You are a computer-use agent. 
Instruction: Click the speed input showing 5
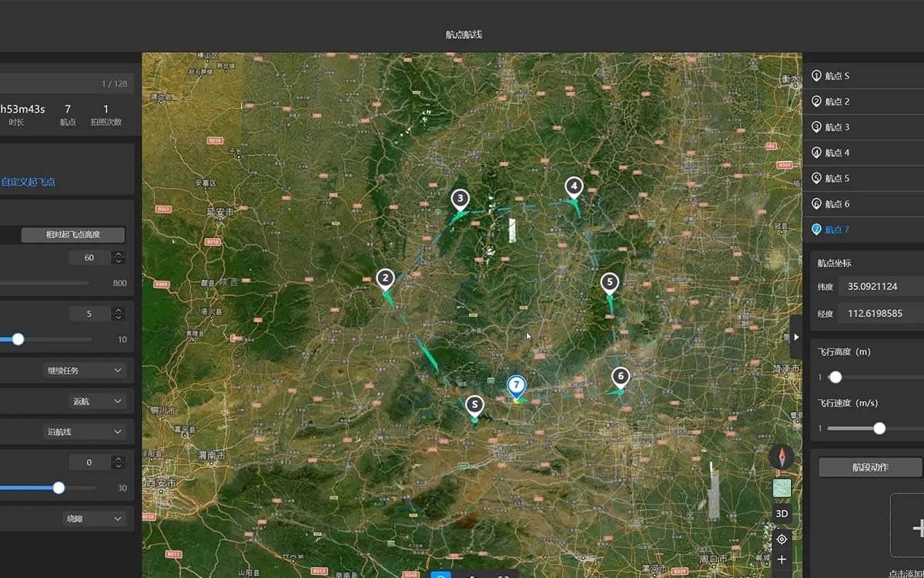pos(89,314)
